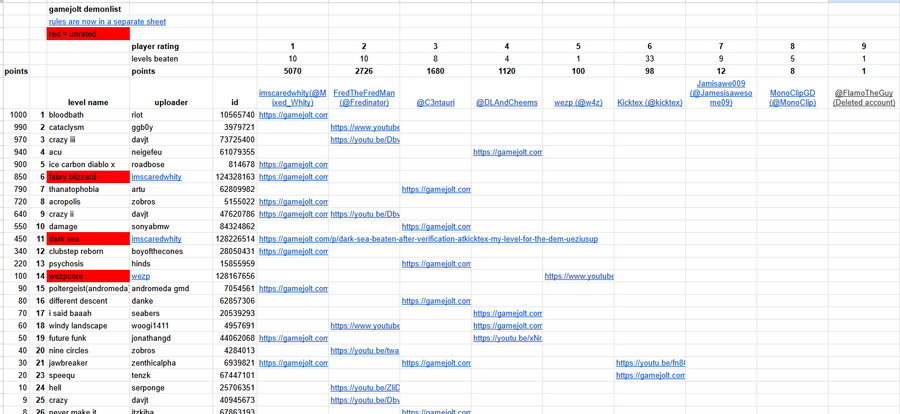Select the 'acropolis' level name cell

[x=88, y=202]
